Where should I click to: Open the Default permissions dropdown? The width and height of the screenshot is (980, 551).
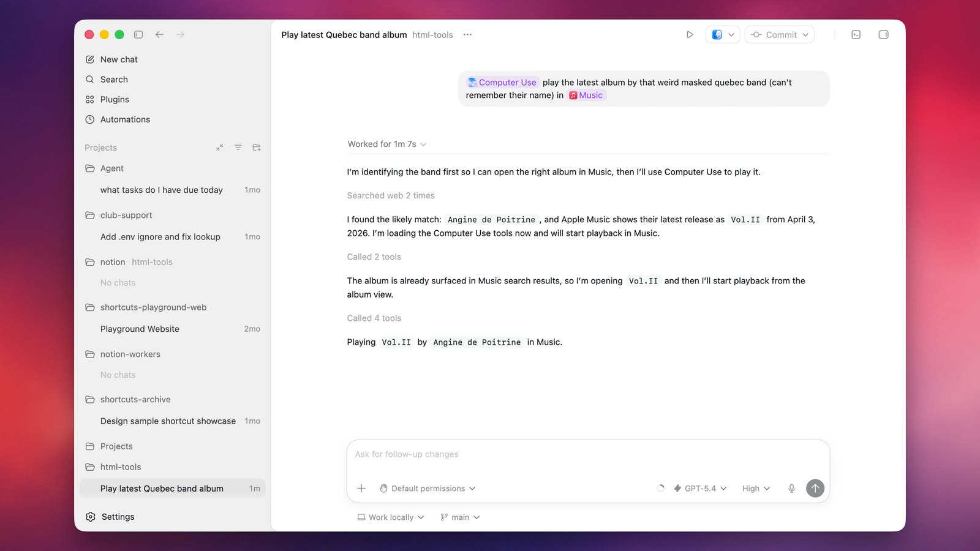tap(428, 489)
